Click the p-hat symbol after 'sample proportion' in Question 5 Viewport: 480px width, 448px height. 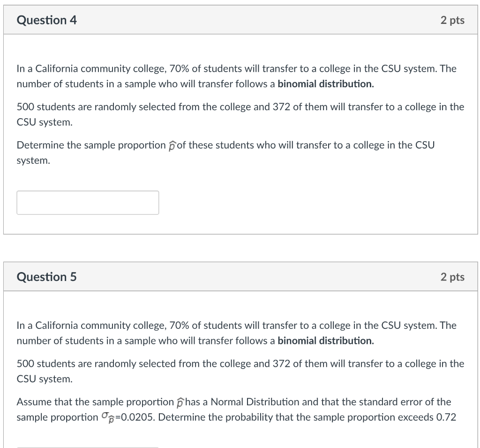(x=180, y=402)
